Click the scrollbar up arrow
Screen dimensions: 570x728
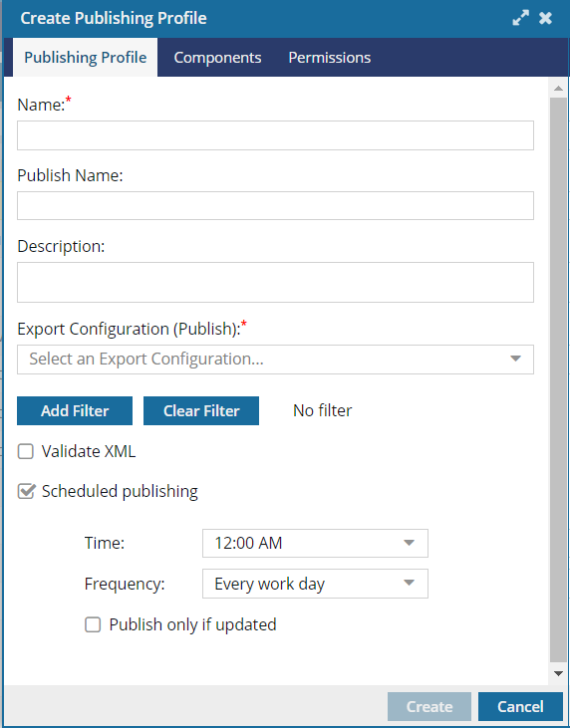tap(558, 89)
